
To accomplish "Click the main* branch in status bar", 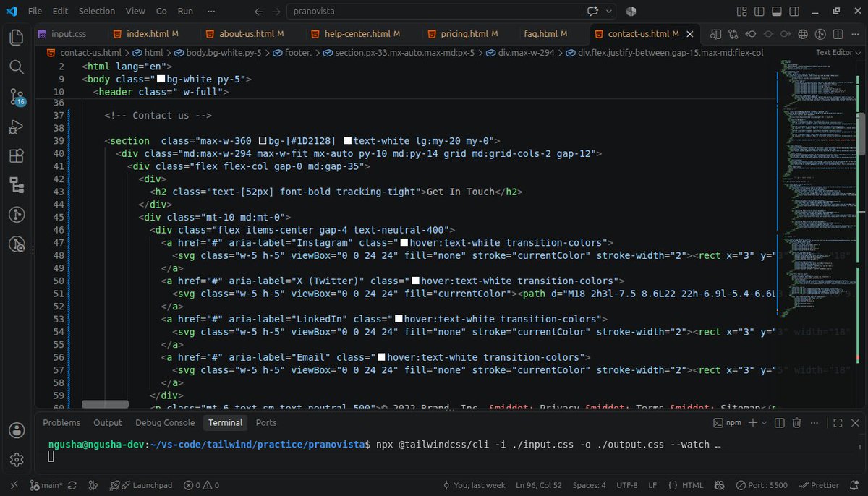I will [47, 485].
